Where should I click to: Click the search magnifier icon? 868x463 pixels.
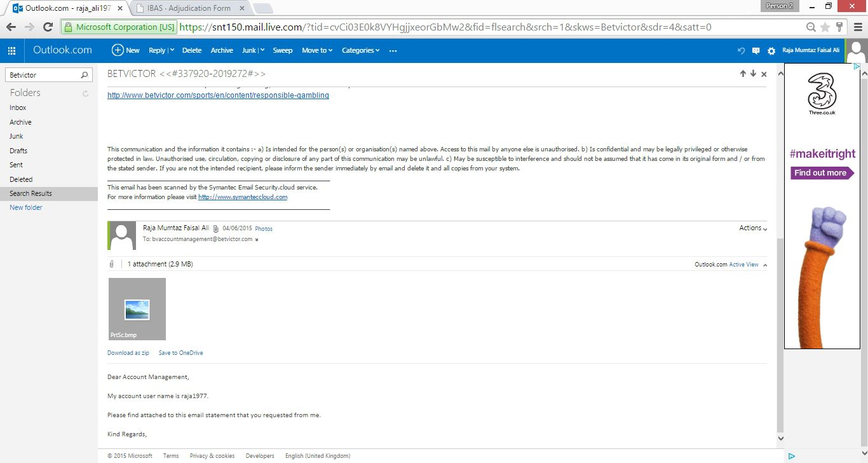tap(85, 75)
